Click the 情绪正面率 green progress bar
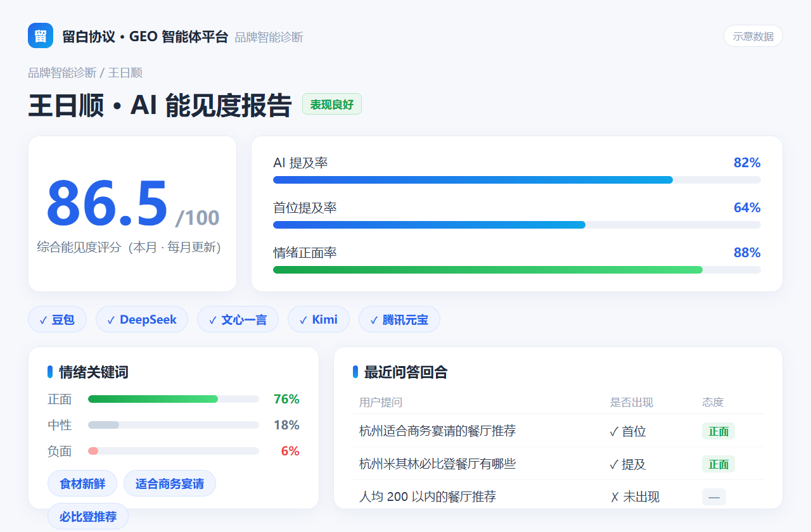This screenshot has height=532, width=811. pyautogui.click(x=517, y=270)
